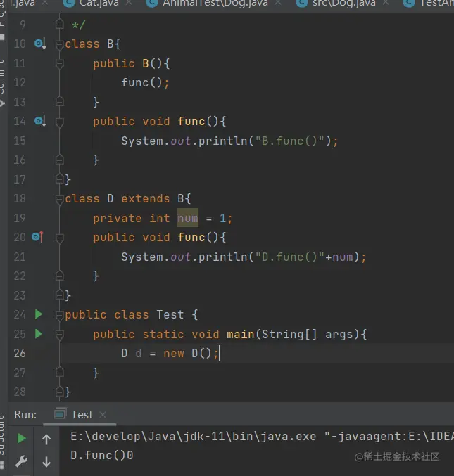
Task: Collapse the B() constructor fold on line 11
Action: pos(60,64)
